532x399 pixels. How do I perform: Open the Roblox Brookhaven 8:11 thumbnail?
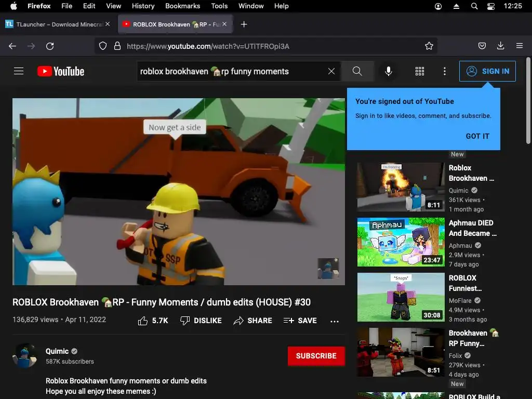click(x=401, y=187)
